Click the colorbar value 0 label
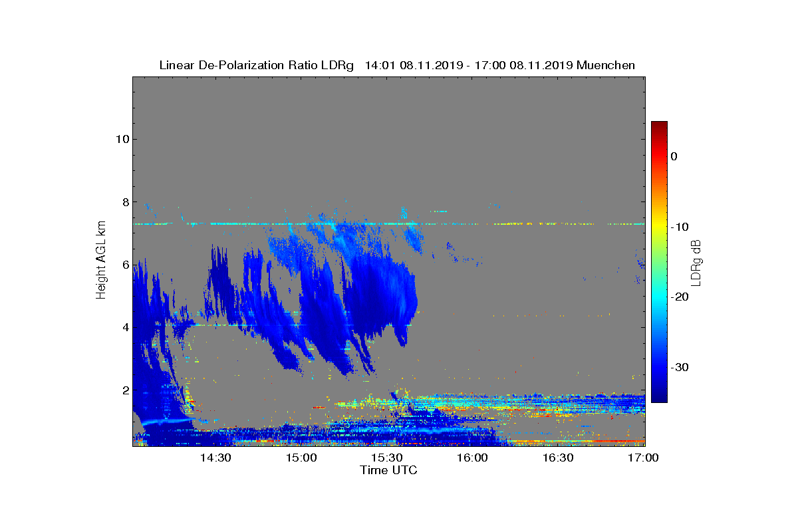The image size is (798, 532). click(x=674, y=156)
